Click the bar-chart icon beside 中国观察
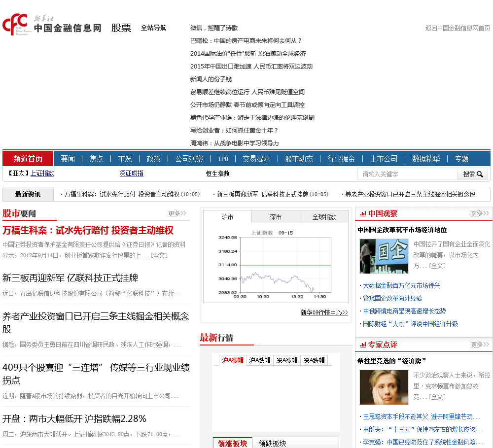This screenshot has height=448, width=493. [x=363, y=214]
